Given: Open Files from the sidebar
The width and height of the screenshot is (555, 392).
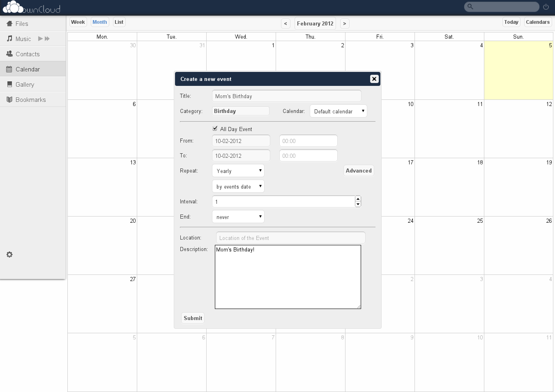Looking at the screenshot, I should [x=22, y=24].
